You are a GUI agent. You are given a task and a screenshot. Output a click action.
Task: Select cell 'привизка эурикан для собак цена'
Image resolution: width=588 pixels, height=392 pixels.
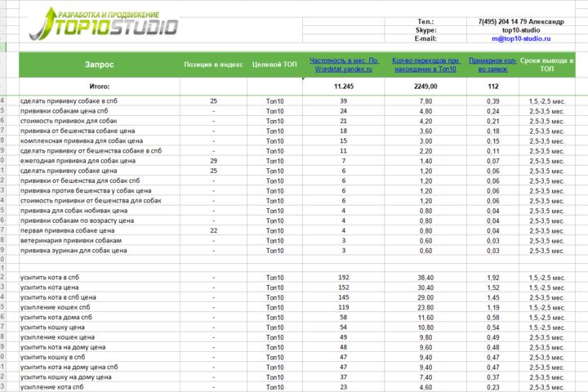pos(100,250)
